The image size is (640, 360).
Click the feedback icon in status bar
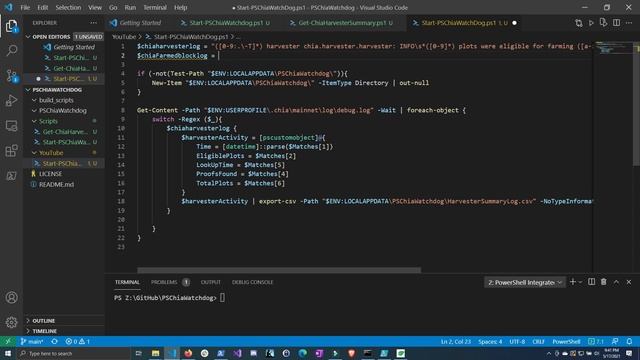(615, 342)
